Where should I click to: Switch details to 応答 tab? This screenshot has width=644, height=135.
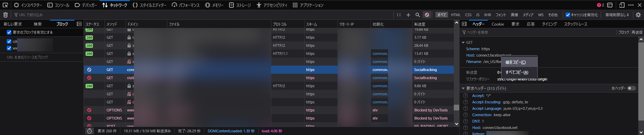[531, 24]
